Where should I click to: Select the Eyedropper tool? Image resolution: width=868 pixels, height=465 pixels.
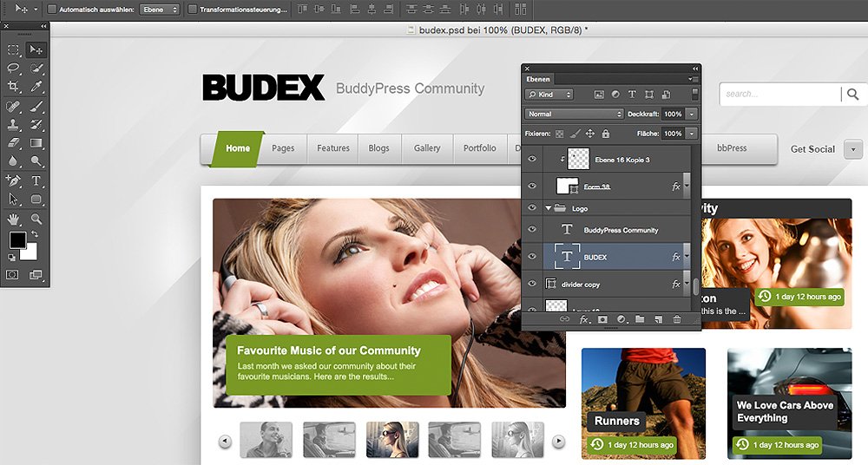tap(36, 87)
